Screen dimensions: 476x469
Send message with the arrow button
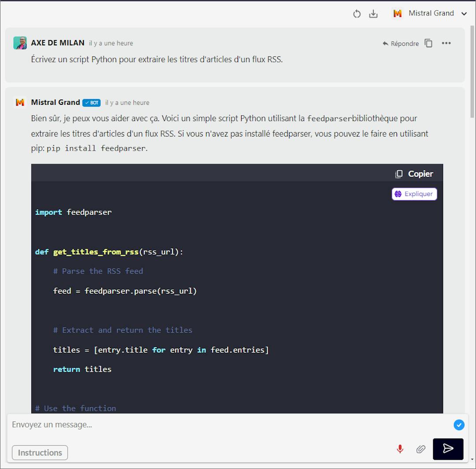click(448, 449)
